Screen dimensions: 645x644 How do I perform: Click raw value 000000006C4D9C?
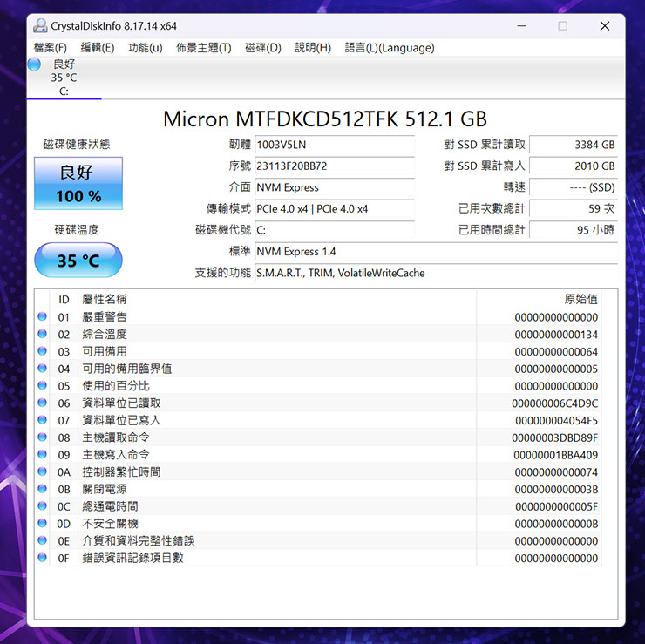(555, 403)
